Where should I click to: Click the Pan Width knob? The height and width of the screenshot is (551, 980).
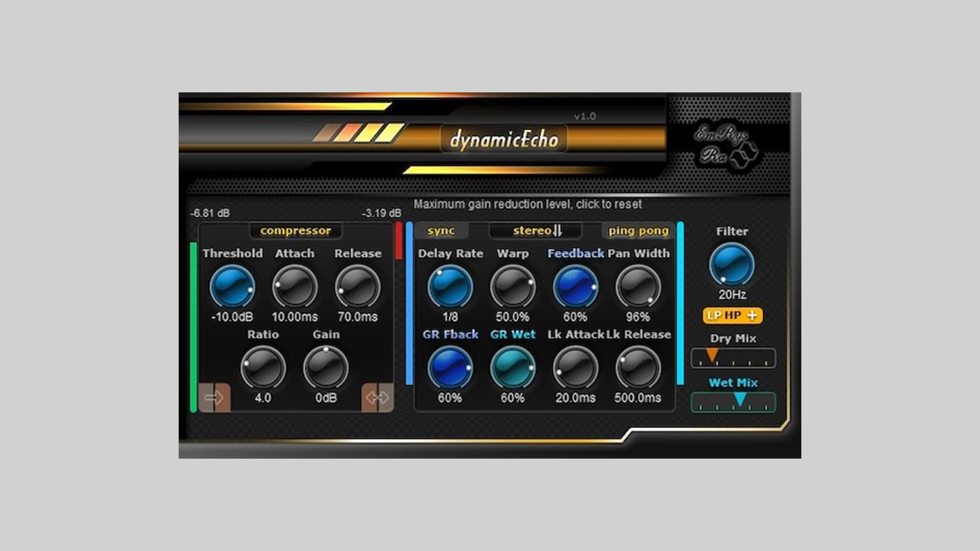638,287
